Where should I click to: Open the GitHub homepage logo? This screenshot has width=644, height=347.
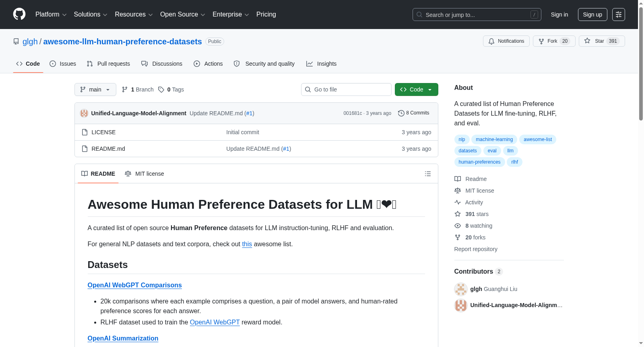[x=19, y=14]
